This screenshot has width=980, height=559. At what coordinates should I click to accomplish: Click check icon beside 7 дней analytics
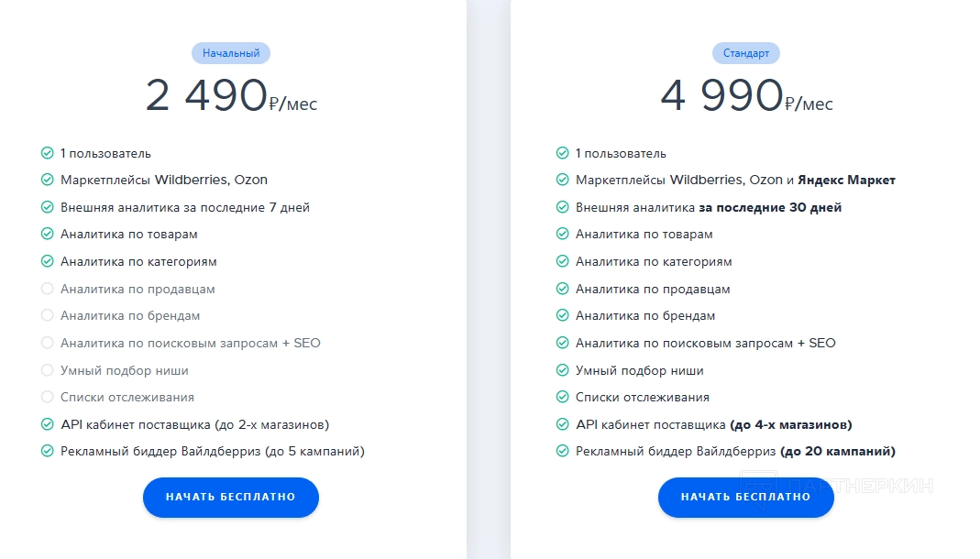[x=48, y=207]
